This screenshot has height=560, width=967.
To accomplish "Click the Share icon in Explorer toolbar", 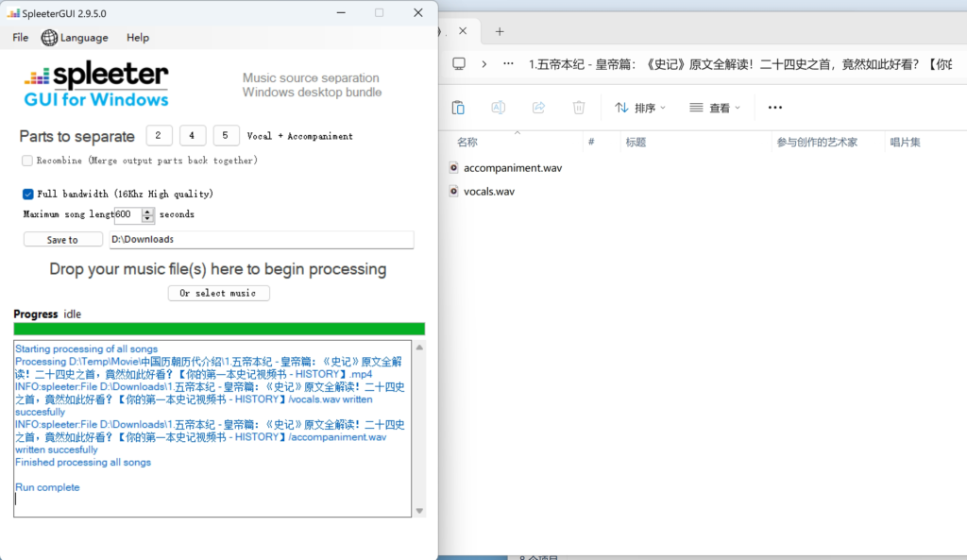I will click(538, 108).
